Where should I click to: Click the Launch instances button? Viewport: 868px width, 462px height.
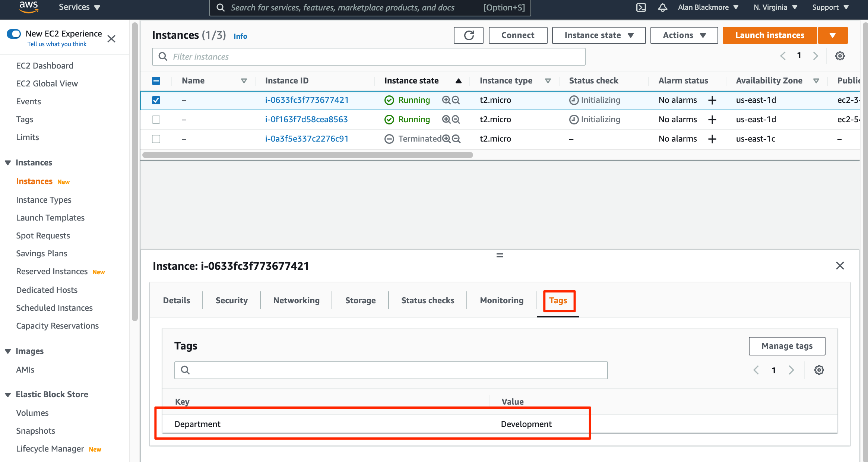pos(770,35)
